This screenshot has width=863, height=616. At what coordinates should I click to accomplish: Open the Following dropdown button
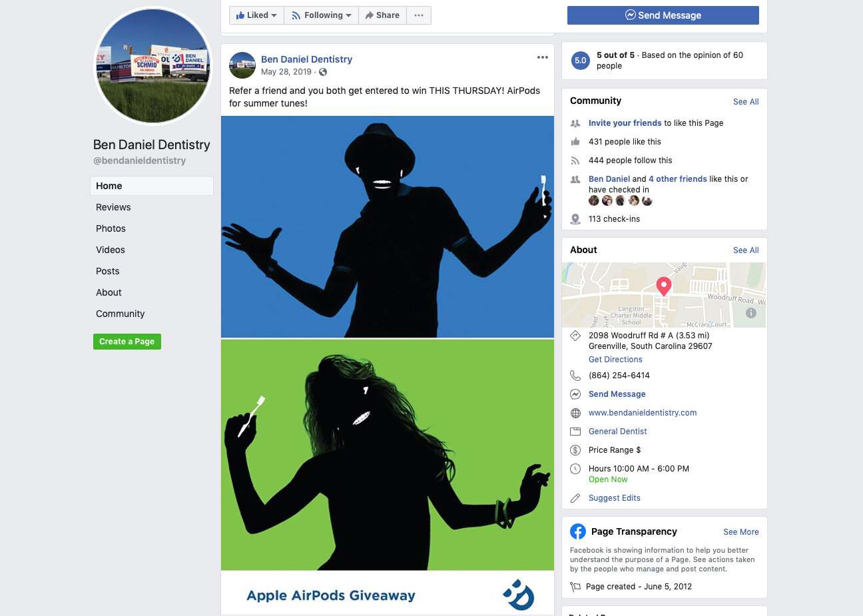321,15
